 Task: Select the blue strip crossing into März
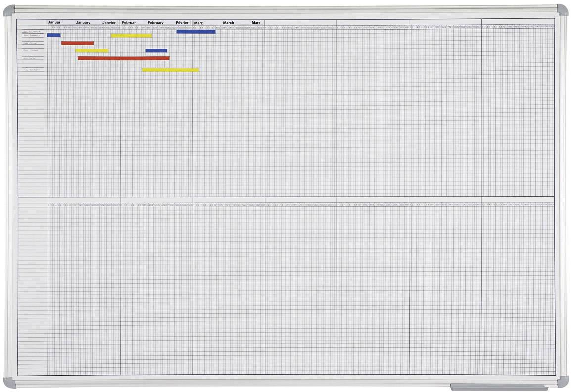click(x=196, y=32)
